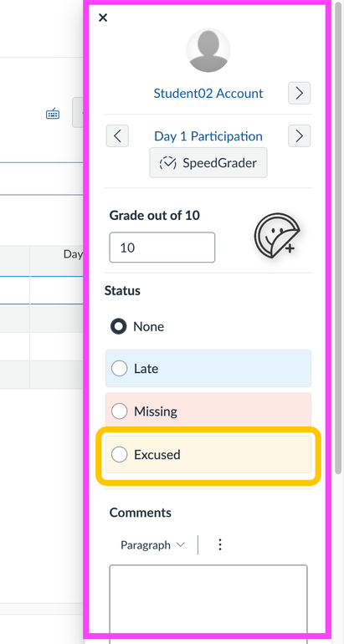The height and width of the screenshot is (644, 344).
Task: Open the Paragraph style dropdown
Action: [x=152, y=545]
